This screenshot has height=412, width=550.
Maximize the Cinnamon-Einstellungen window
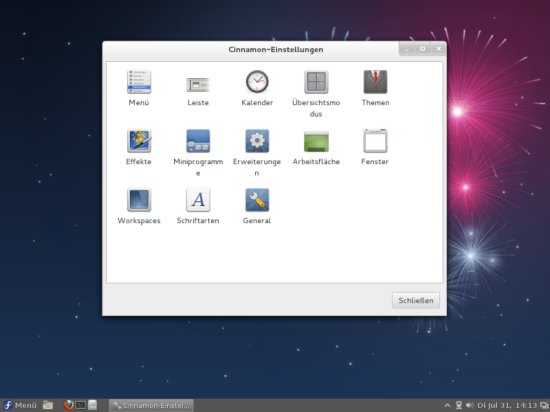(x=423, y=49)
